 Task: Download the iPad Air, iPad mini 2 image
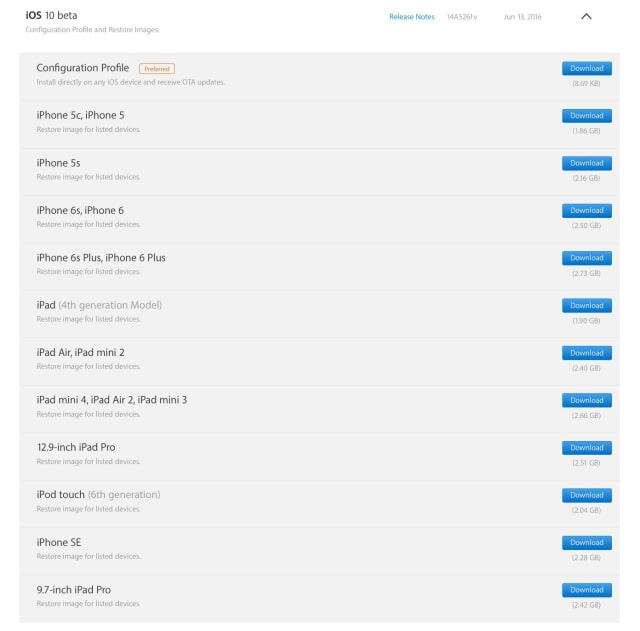pyautogui.click(x=586, y=353)
